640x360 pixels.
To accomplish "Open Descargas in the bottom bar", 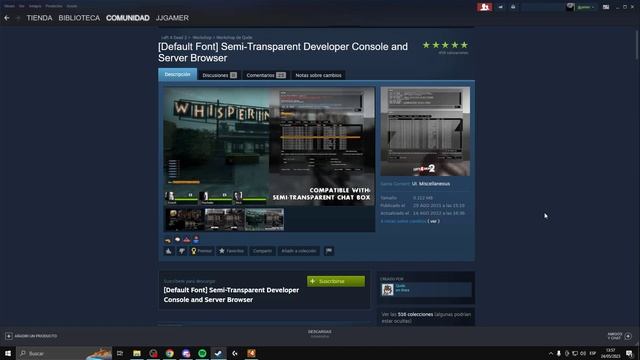I will (320, 333).
